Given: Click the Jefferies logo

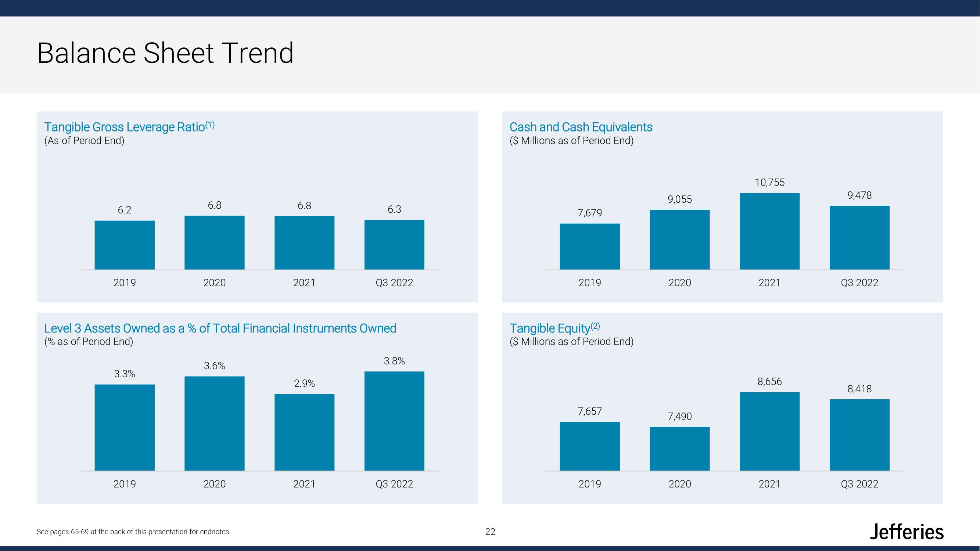Looking at the screenshot, I should [907, 532].
